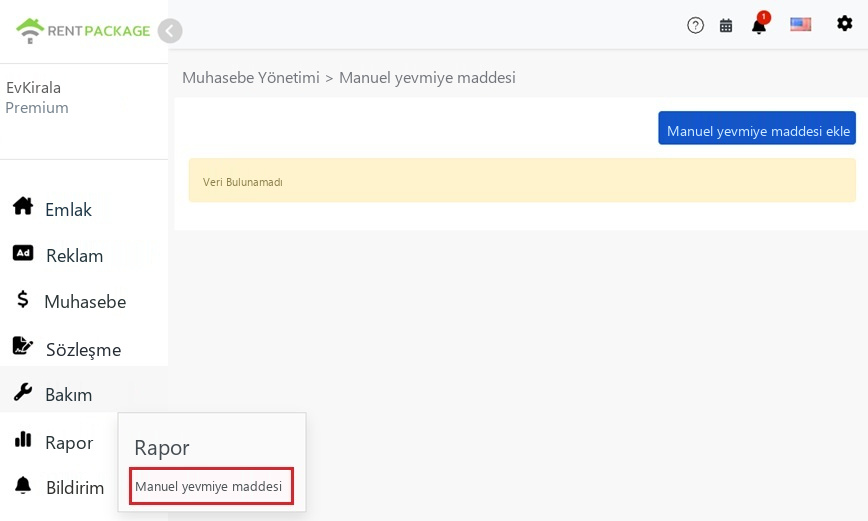
Task: Click the Ad icon next to Reklam
Action: 23,253
